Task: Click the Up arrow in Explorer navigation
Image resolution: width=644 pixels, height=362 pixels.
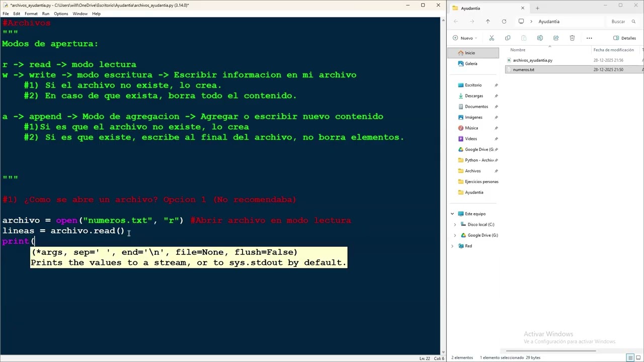Action: pos(488,22)
